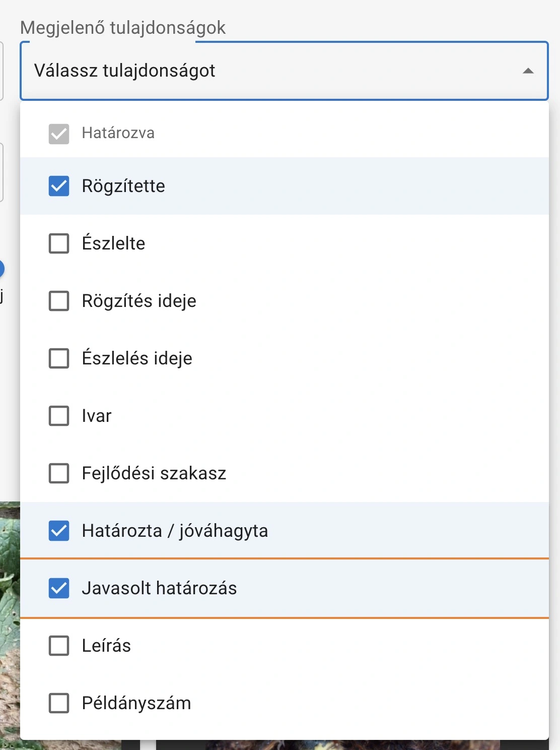Viewport: 560px width, 750px height.
Task: Check the Ivar checkbox
Action: coord(58,416)
